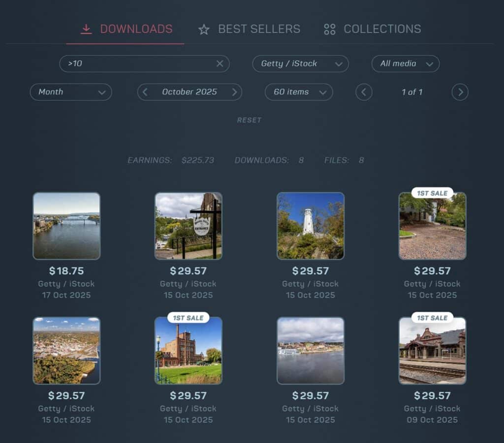Click the 1ST SALE train depot thumbnail
504x443 pixels.
point(432,350)
